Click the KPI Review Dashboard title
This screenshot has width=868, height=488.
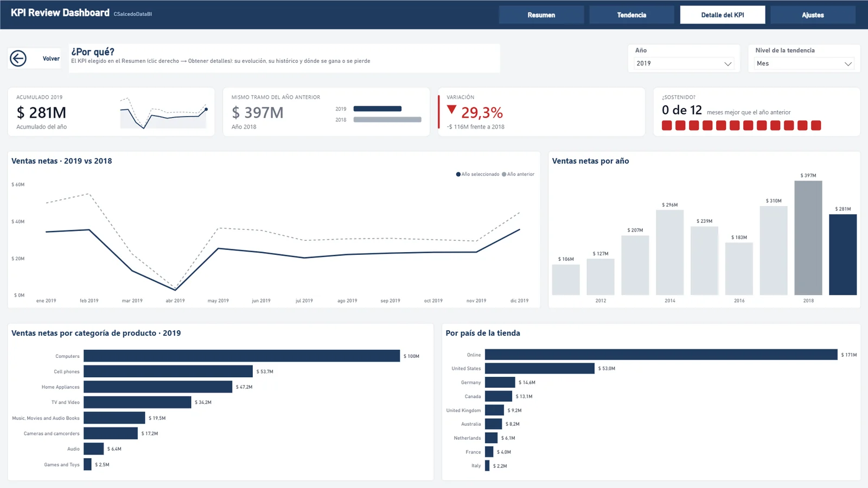[60, 12]
